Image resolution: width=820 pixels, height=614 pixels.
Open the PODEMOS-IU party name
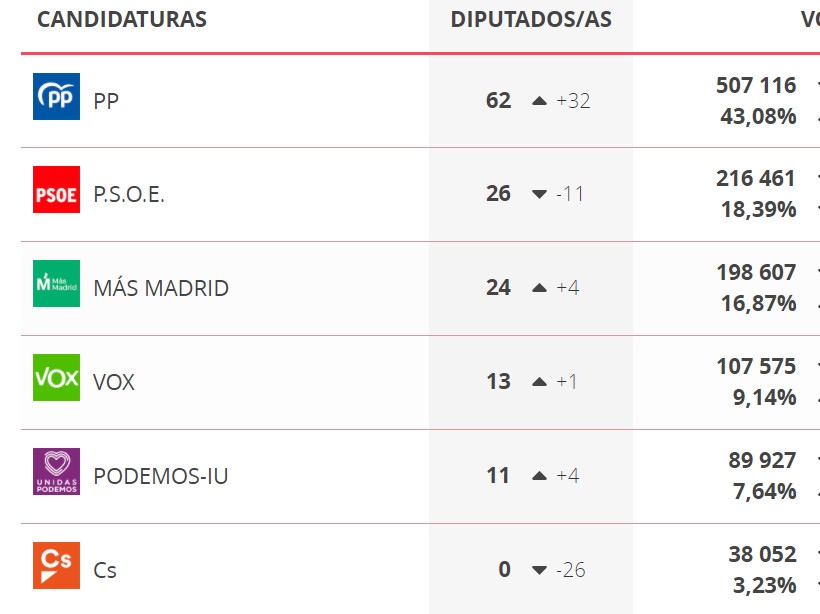[x=161, y=476]
